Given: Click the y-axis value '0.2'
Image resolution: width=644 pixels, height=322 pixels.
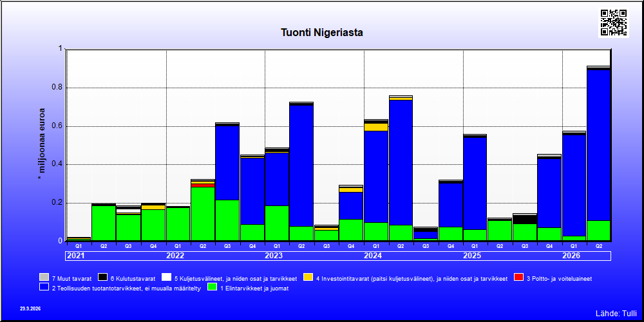Looking at the screenshot, I should (x=56, y=203).
